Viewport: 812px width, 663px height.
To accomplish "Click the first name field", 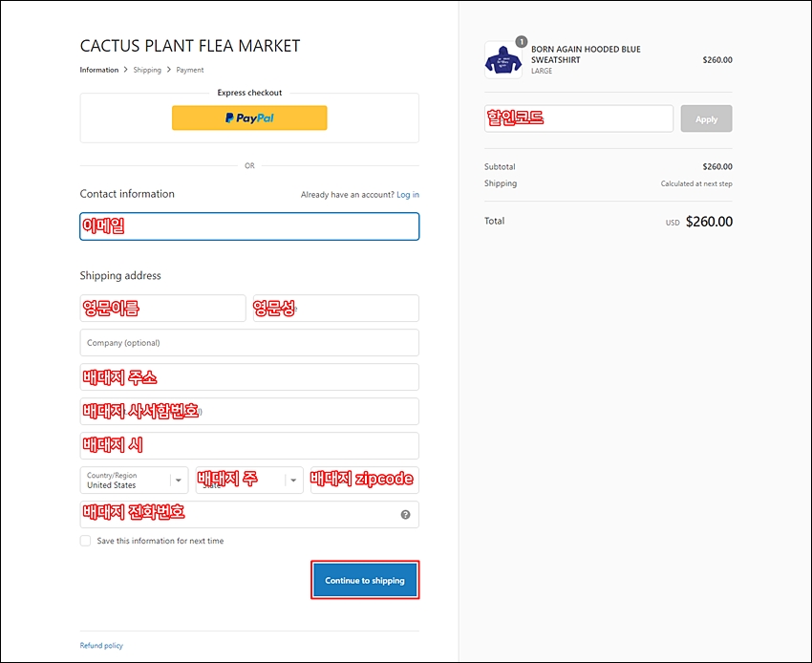I will coord(162,309).
